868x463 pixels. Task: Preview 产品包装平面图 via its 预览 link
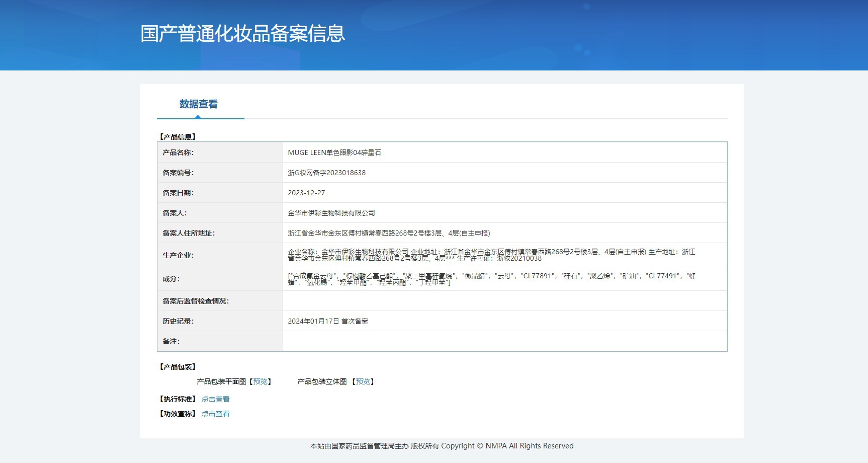[x=261, y=381]
